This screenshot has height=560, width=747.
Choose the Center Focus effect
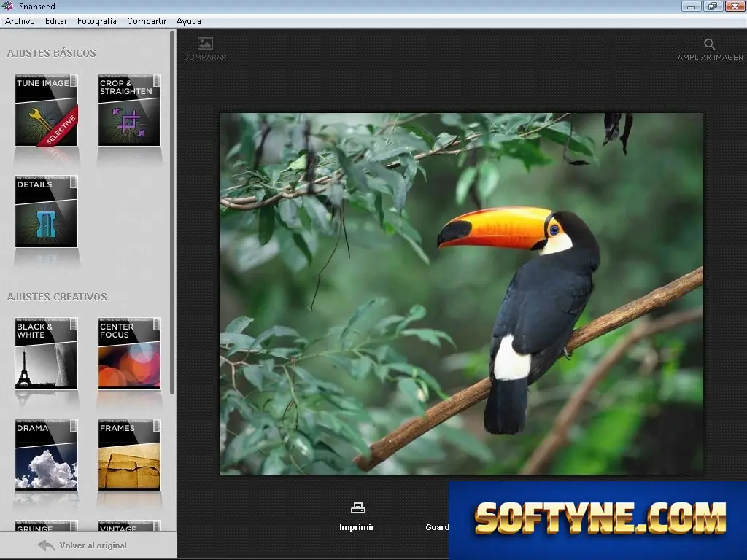point(129,354)
